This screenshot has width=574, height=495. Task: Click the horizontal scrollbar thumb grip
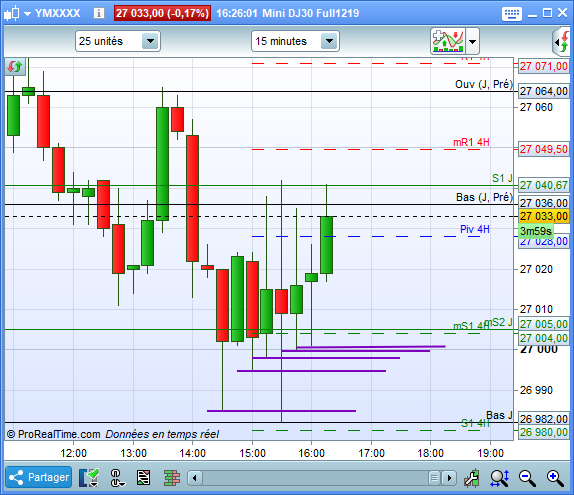point(434,478)
